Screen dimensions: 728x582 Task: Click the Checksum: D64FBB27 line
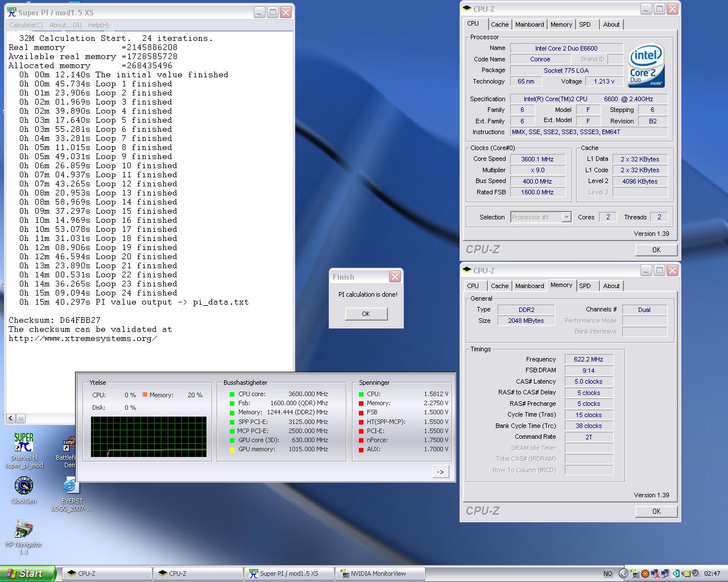[55, 320]
